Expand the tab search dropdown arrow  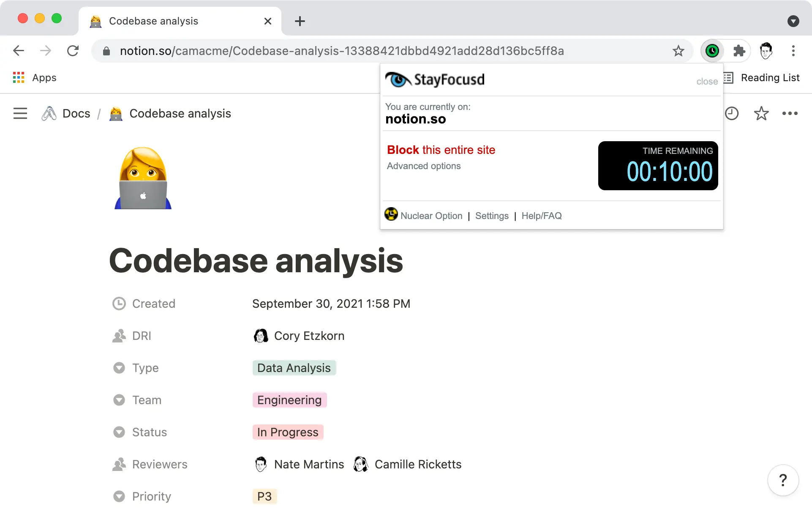pyautogui.click(x=793, y=21)
